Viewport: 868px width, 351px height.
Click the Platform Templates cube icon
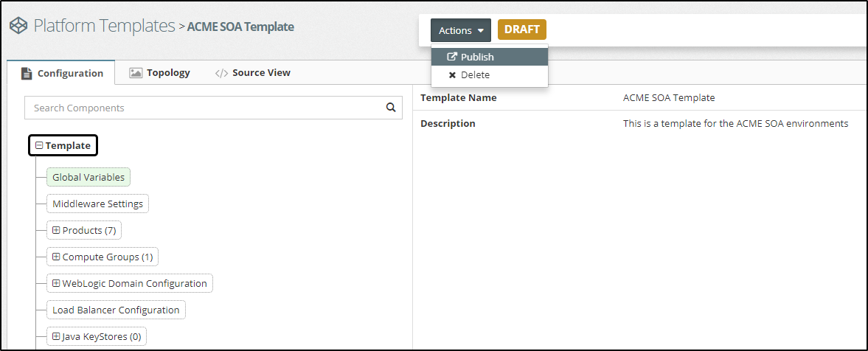point(18,26)
